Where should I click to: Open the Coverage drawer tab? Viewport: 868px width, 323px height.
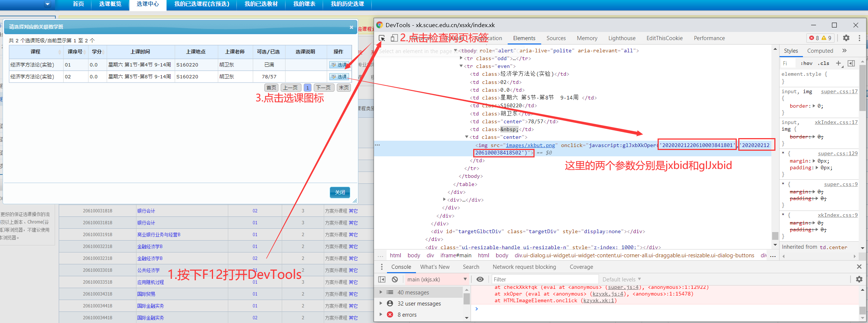coord(581,267)
